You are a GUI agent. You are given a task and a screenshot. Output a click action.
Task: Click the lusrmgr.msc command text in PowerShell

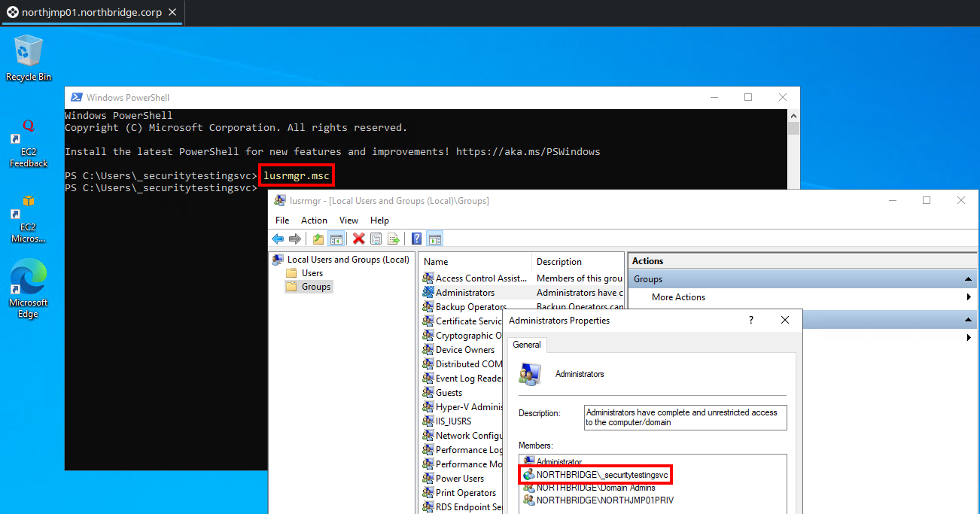pos(297,175)
